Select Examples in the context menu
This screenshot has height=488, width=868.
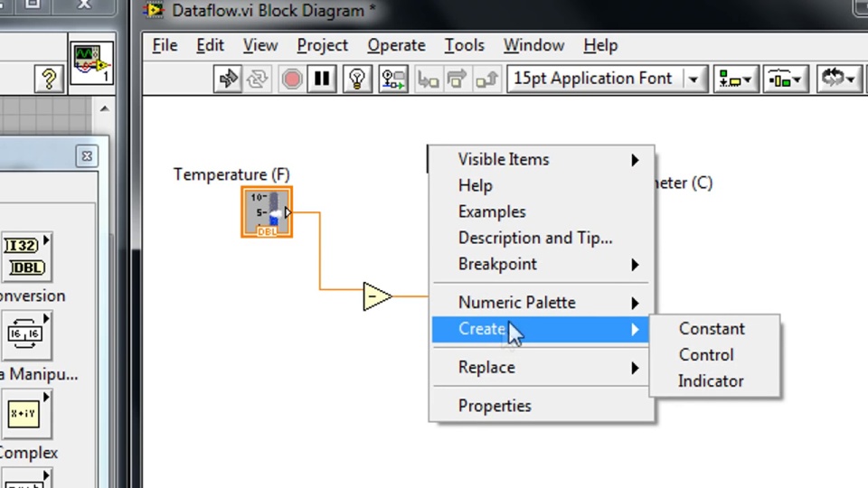pos(541,211)
